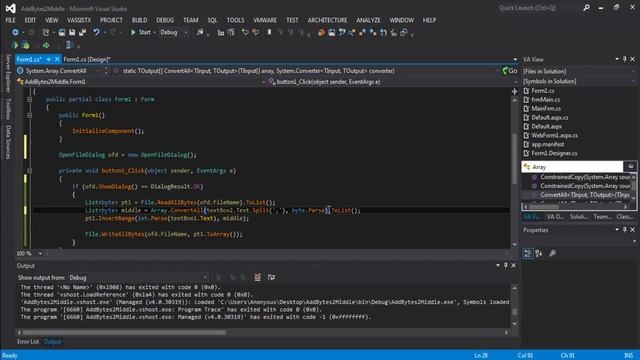Open the ANALYZE menu
Viewport: 640px width, 360px height.
coord(368,20)
